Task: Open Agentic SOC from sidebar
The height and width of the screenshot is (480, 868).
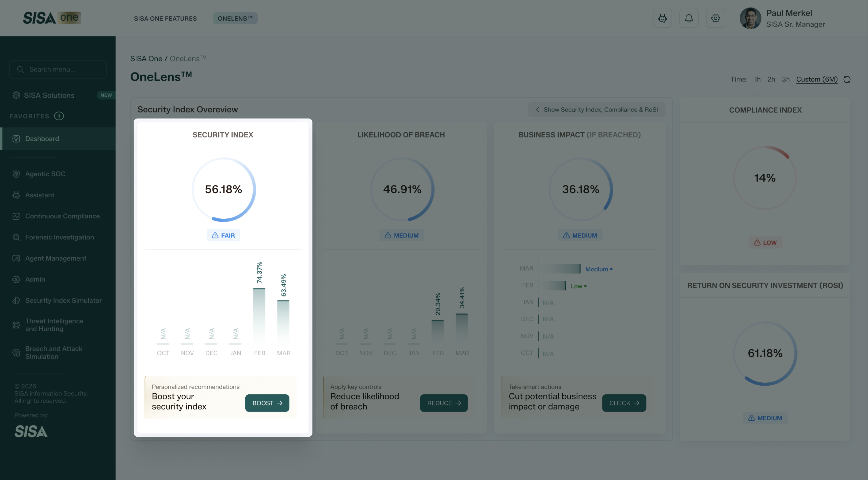Action: [45, 174]
